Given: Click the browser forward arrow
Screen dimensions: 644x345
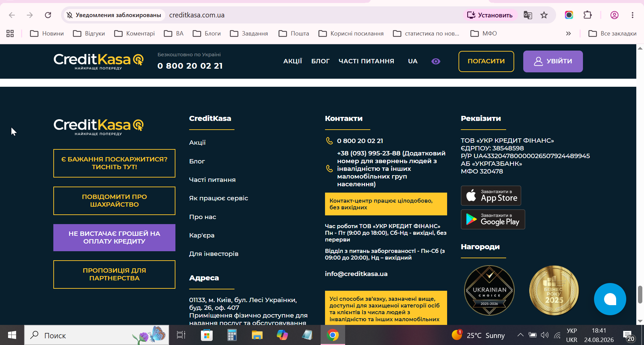Looking at the screenshot, I should [x=30, y=15].
